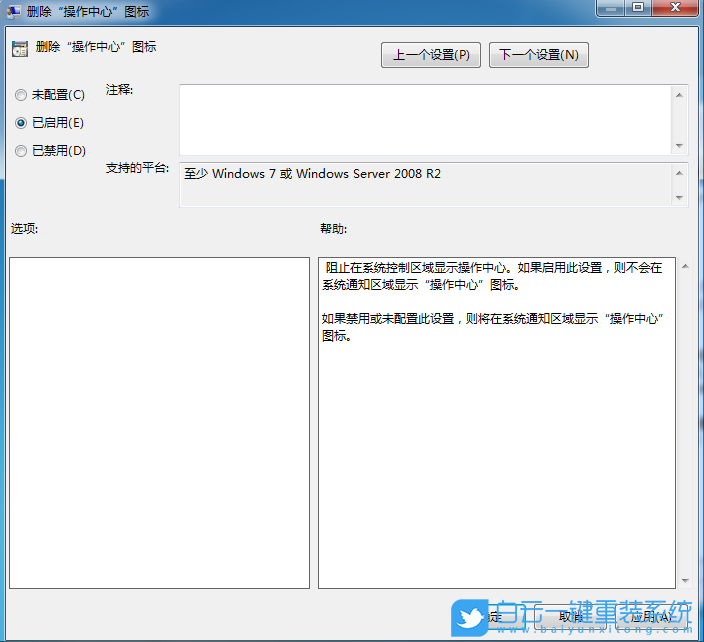Click the help text starting with 阻止在系统控制区域
The height and width of the screenshot is (642, 704).
[x=492, y=276]
